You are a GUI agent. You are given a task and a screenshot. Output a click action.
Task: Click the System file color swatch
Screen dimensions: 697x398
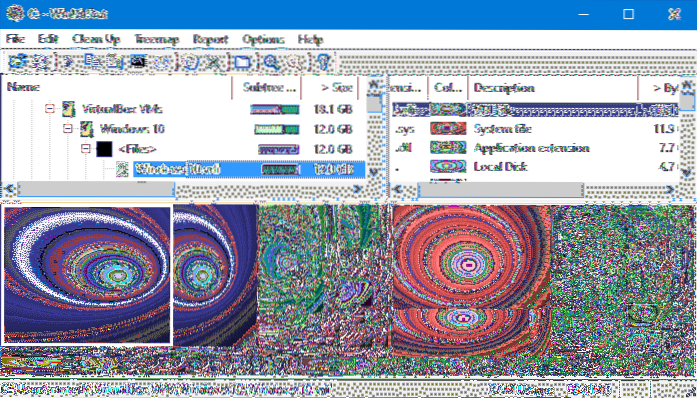pyautogui.click(x=448, y=129)
